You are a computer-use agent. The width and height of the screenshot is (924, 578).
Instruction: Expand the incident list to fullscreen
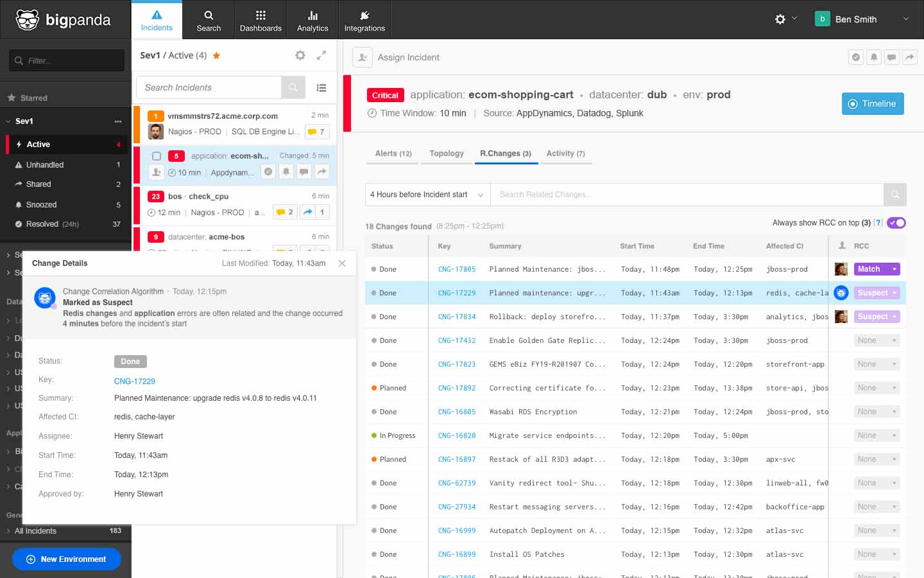[x=321, y=55]
